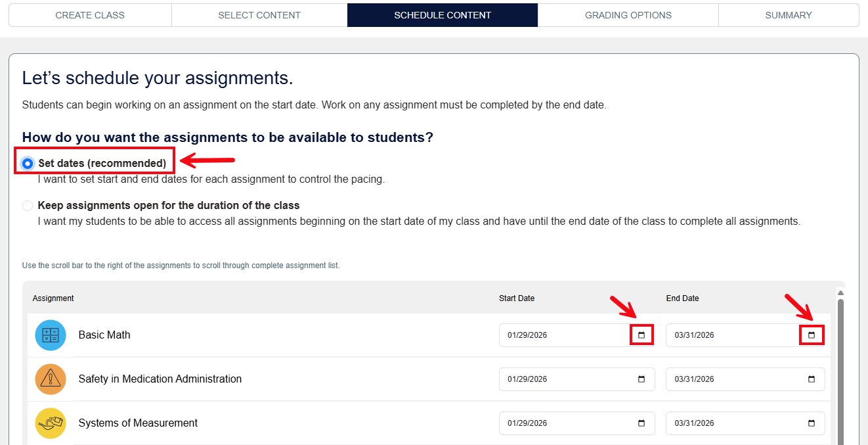Screen dimensions: 868x445
Task: Open the Safety in Medication Administration end date picker
Action: pos(812,379)
